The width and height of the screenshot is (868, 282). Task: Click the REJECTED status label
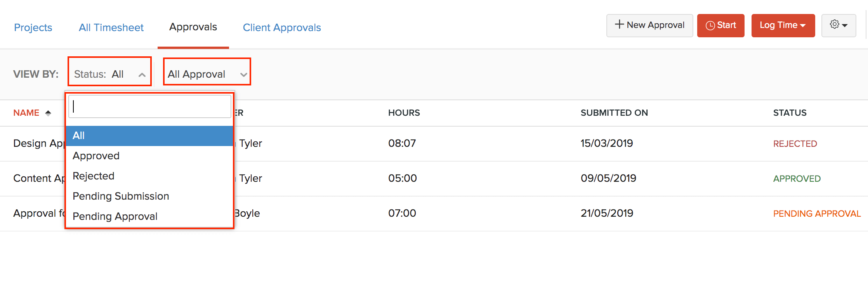click(x=795, y=144)
